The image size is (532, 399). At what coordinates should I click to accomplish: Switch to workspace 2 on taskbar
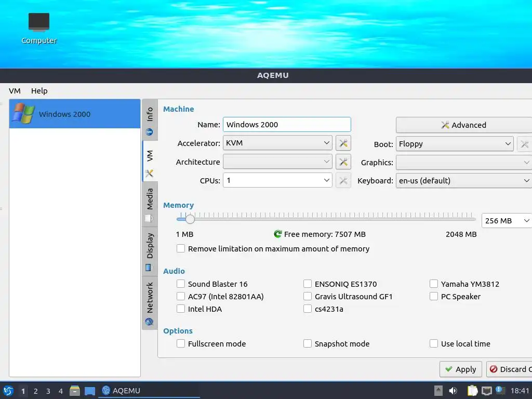pyautogui.click(x=36, y=391)
